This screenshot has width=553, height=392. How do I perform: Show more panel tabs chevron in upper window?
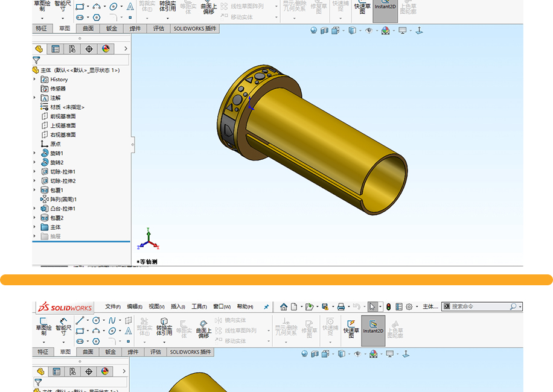(x=126, y=49)
